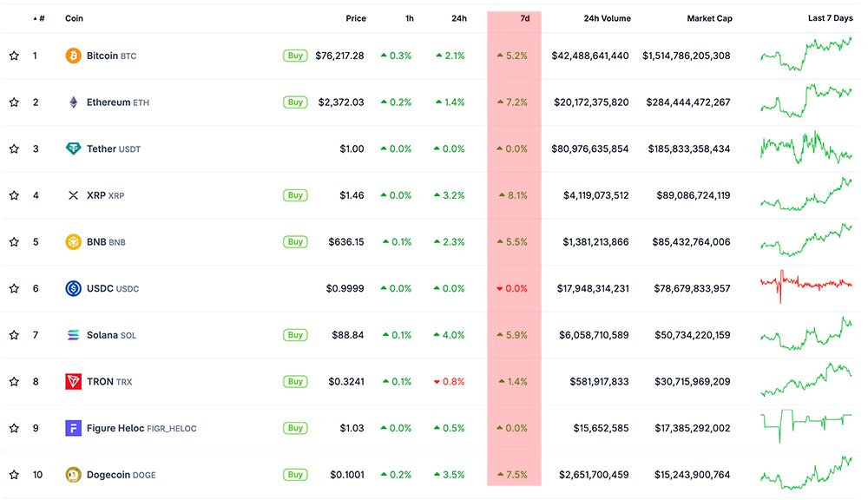Add Dogecoin to watchlist via star

[x=14, y=475]
